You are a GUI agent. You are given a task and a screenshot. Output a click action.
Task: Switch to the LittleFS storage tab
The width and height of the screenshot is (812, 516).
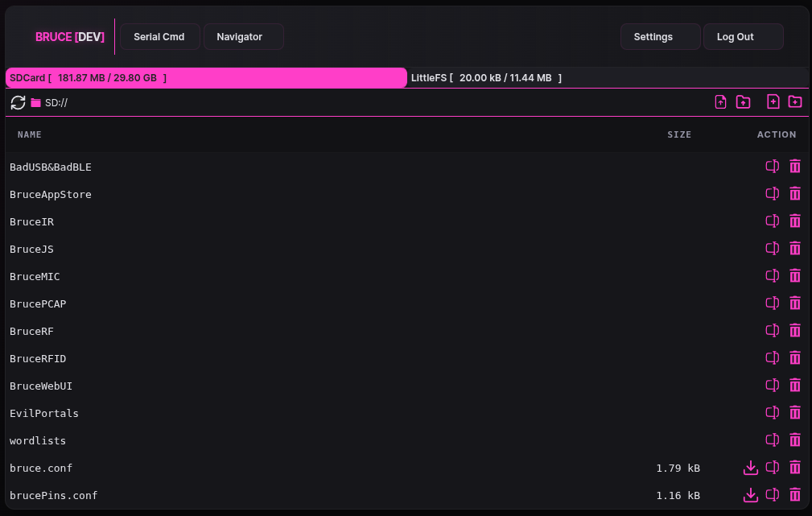click(608, 78)
